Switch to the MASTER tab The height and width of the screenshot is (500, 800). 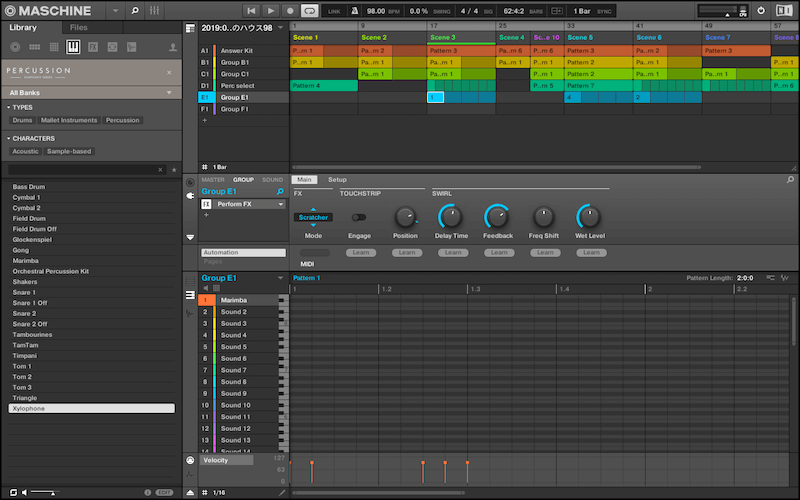click(x=213, y=180)
